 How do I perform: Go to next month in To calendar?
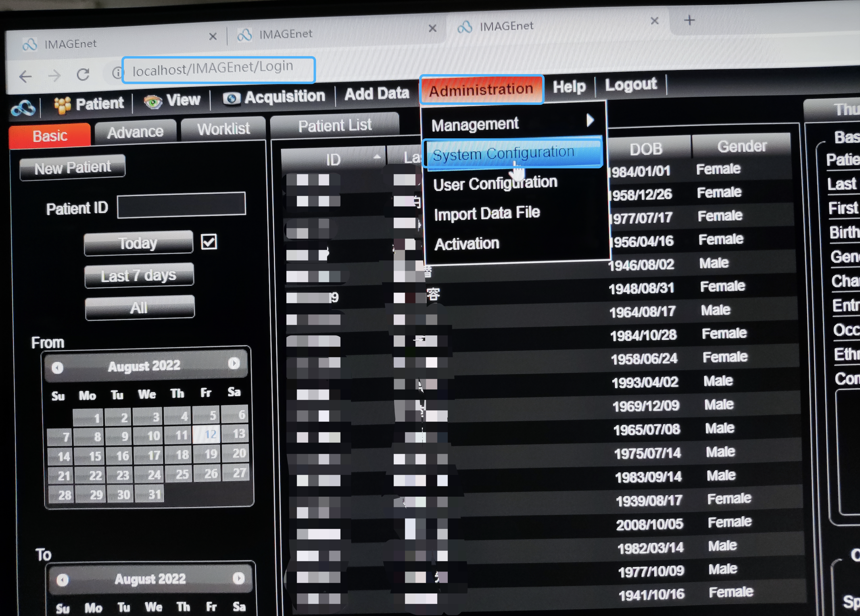click(x=239, y=579)
